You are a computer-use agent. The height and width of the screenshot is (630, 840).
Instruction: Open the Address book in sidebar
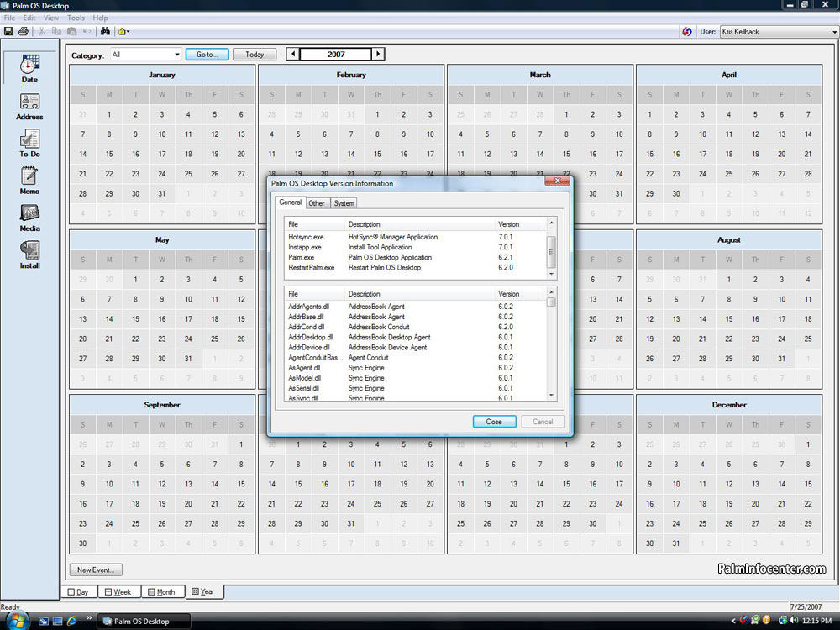[29, 106]
